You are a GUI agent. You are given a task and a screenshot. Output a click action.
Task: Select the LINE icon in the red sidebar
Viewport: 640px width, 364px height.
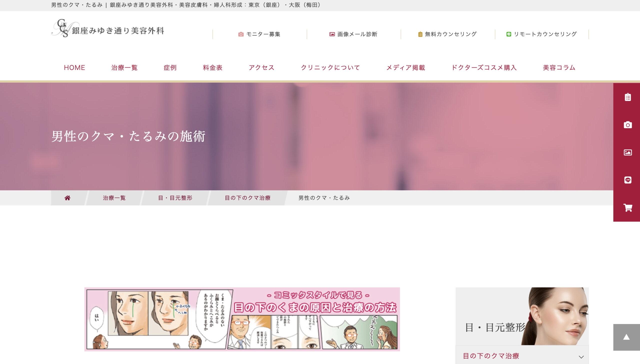pyautogui.click(x=628, y=179)
